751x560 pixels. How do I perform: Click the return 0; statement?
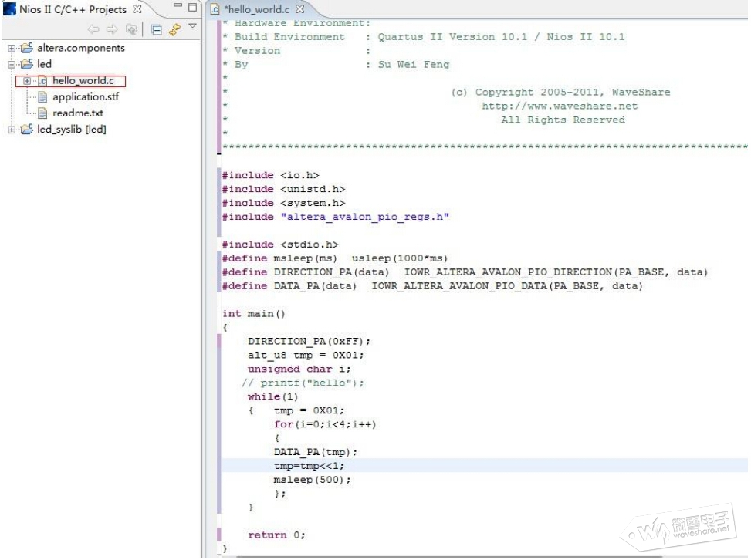pyautogui.click(x=276, y=535)
